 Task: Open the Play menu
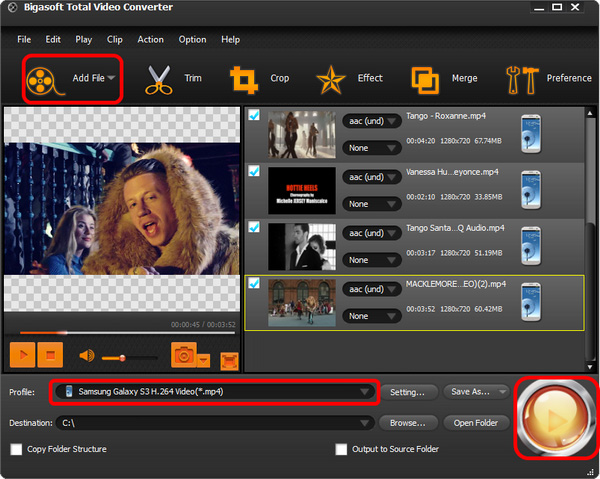coord(83,40)
